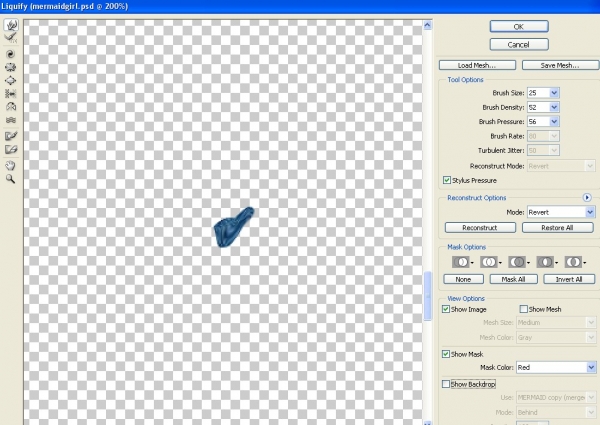Click the Liquify dialog title bar
Image resolution: width=600 pixels, height=425 pixels.
pos(300,7)
